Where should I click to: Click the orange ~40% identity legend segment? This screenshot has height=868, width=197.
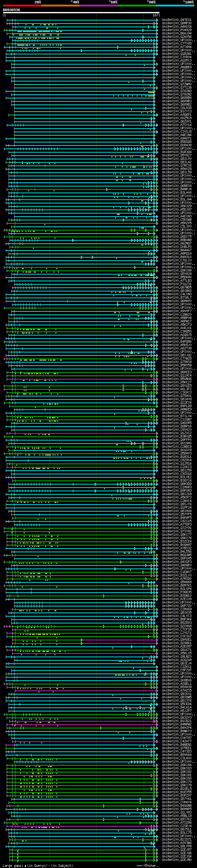coord(60,6)
